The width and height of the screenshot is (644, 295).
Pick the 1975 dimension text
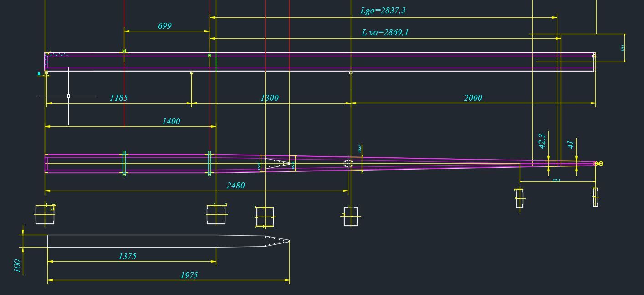pos(189,275)
